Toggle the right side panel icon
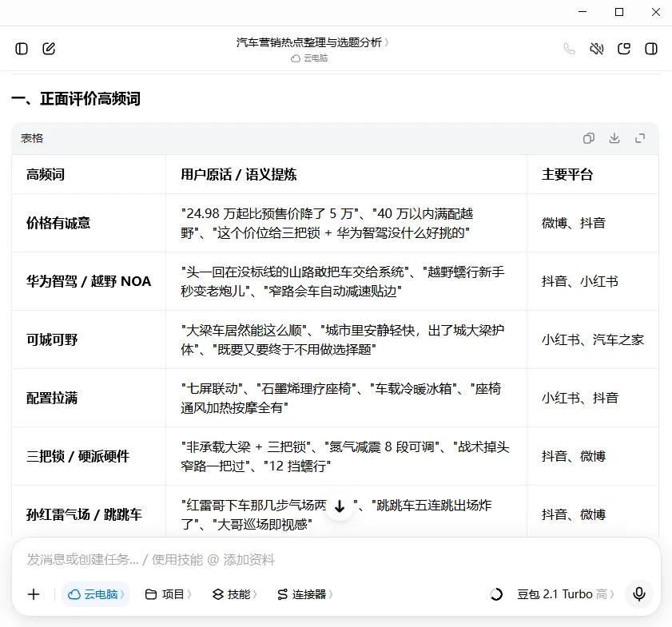Screen dimensions: 672x627 coord(651,49)
